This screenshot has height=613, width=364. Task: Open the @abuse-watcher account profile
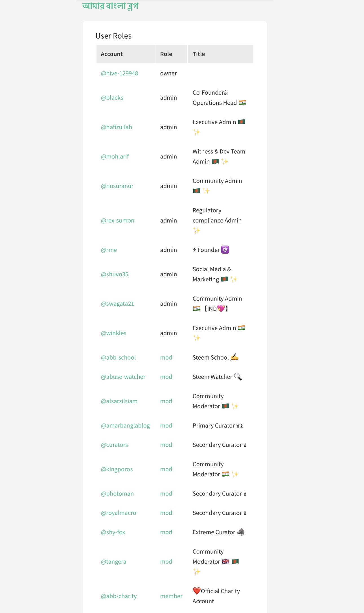click(123, 377)
